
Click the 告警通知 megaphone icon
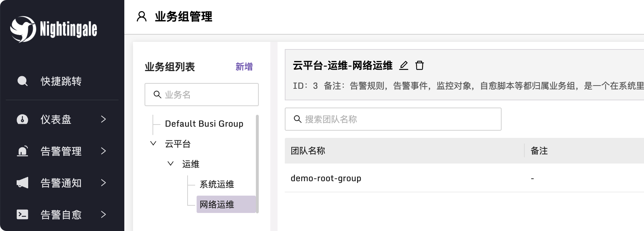pos(22,183)
